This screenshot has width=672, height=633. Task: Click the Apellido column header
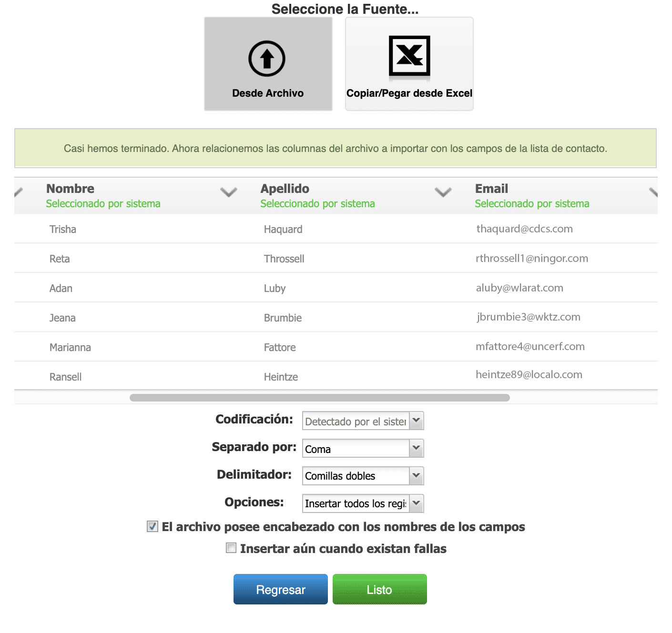tap(285, 189)
